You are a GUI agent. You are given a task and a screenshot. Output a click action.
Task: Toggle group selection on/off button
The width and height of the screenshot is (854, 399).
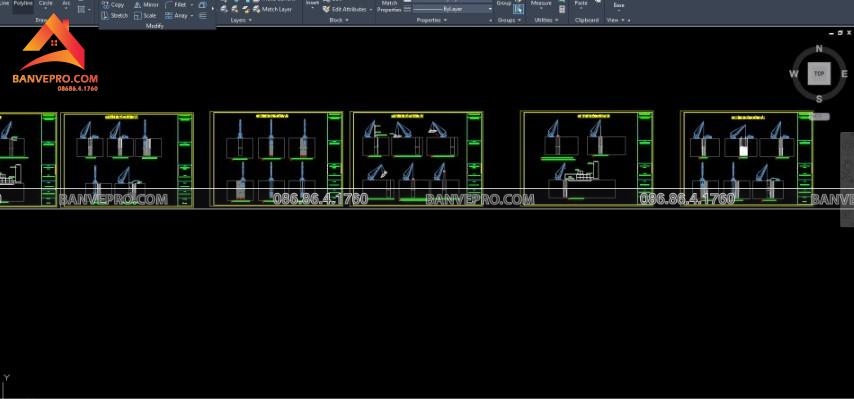pyautogui.click(x=518, y=9)
